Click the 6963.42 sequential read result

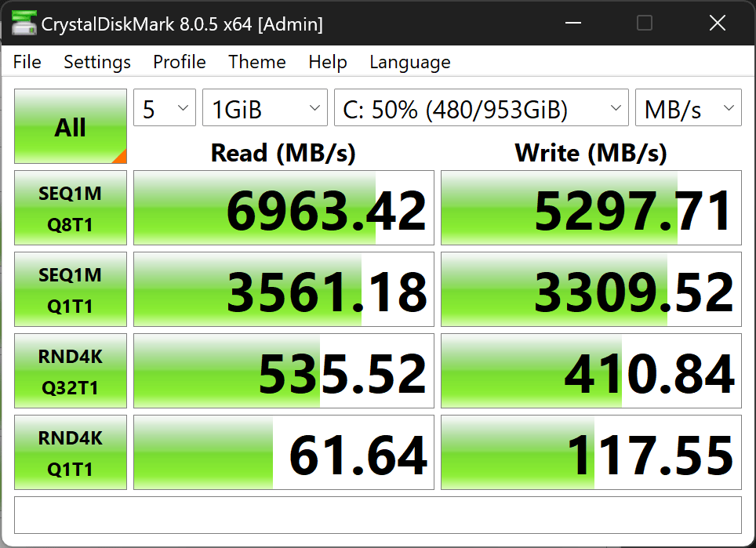(x=284, y=208)
